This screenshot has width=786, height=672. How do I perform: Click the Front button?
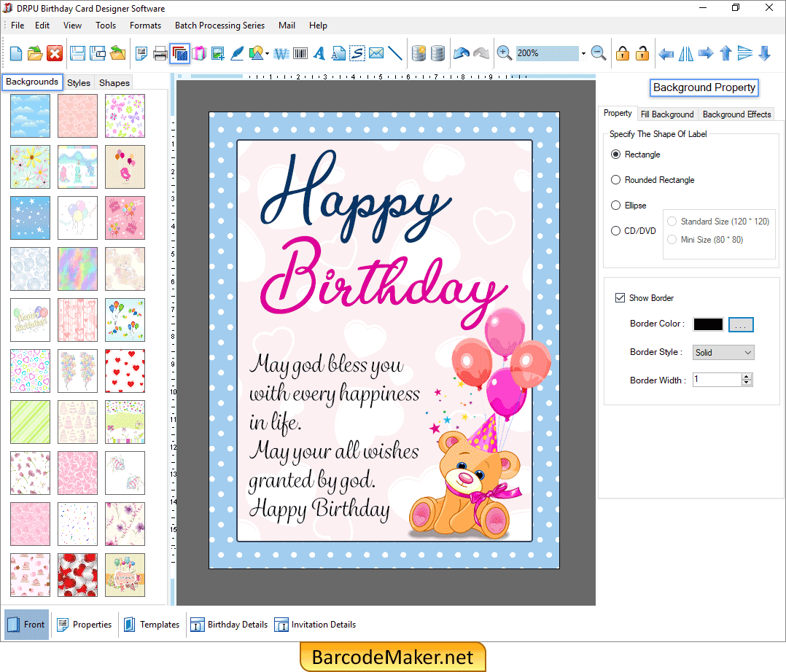(x=27, y=625)
